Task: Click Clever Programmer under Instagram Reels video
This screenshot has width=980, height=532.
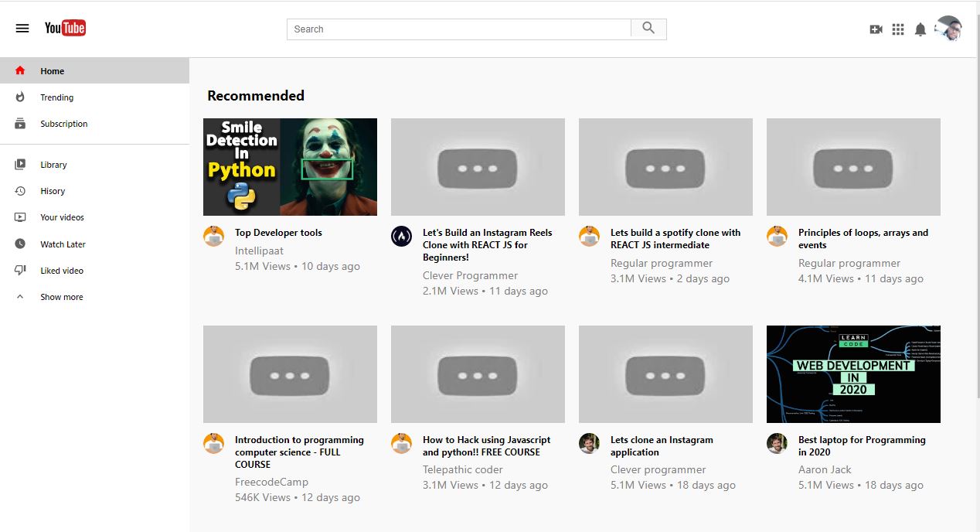Action: [470, 275]
